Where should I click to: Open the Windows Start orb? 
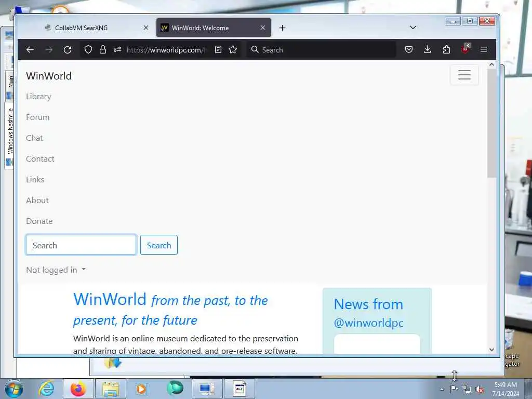click(x=14, y=389)
